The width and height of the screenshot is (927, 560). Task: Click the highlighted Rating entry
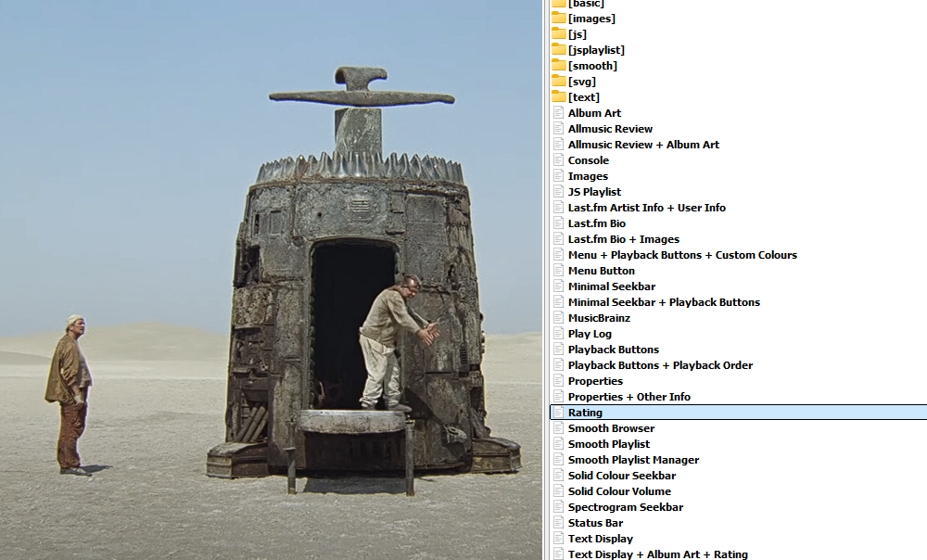point(585,413)
